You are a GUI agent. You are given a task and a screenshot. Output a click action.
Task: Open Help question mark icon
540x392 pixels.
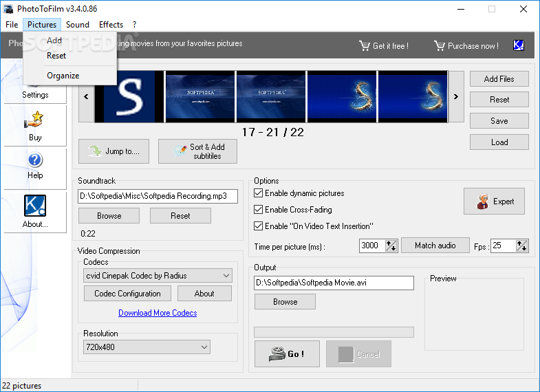point(35,160)
